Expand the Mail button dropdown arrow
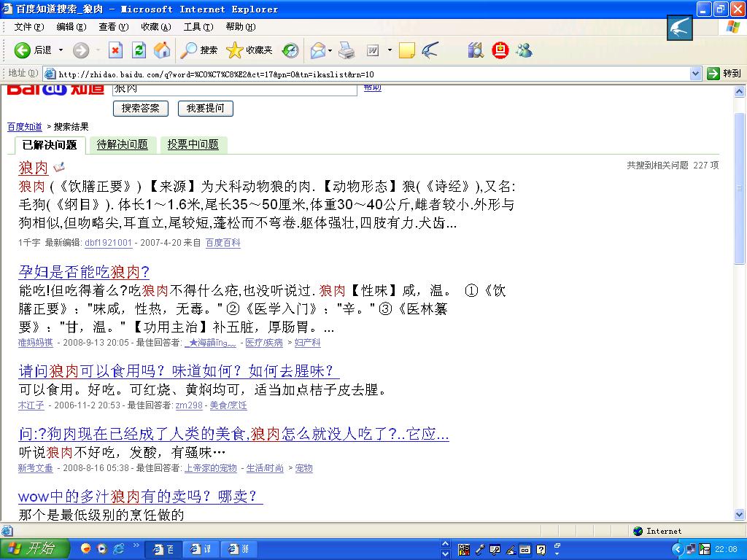 330,50
